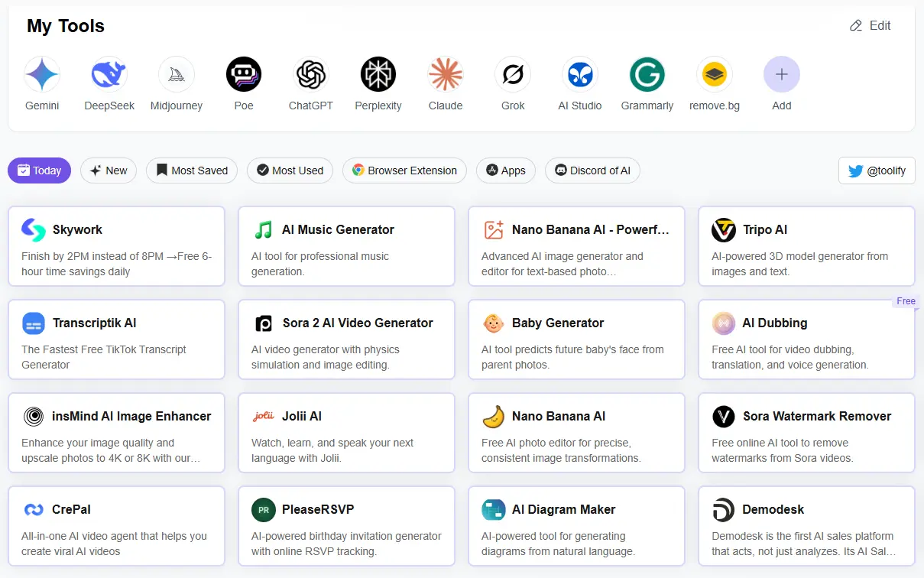Click the CrePal infinity icon
This screenshot has width=924, height=578.
(34, 509)
